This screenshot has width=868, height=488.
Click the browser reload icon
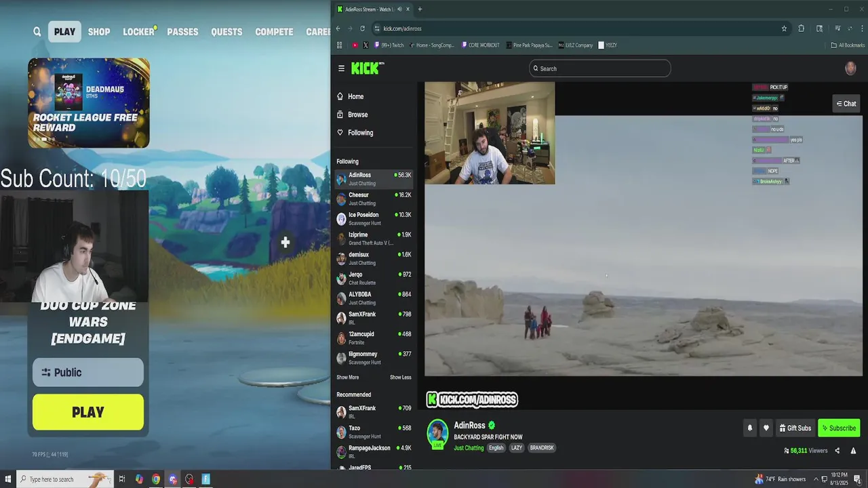pos(363,28)
